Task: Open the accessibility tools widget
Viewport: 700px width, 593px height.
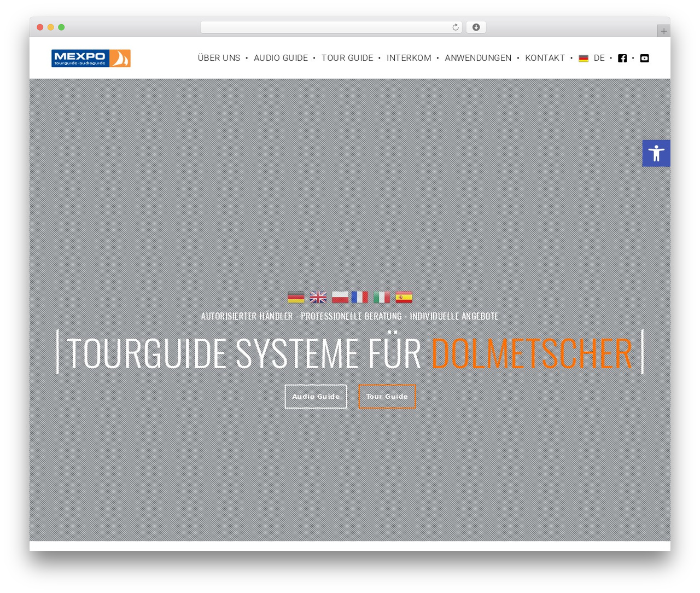Action: (656, 153)
